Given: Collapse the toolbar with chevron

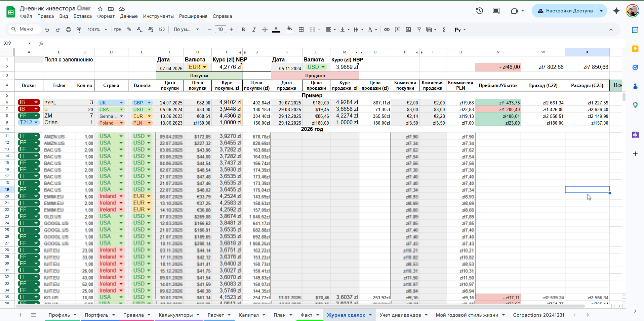Looking at the screenshot, I should (x=611, y=30).
